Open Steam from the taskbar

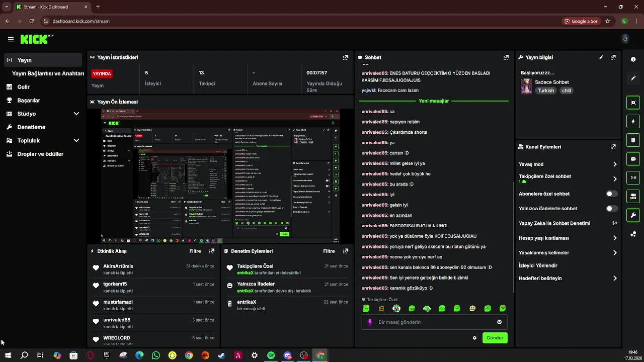click(x=221, y=355)
